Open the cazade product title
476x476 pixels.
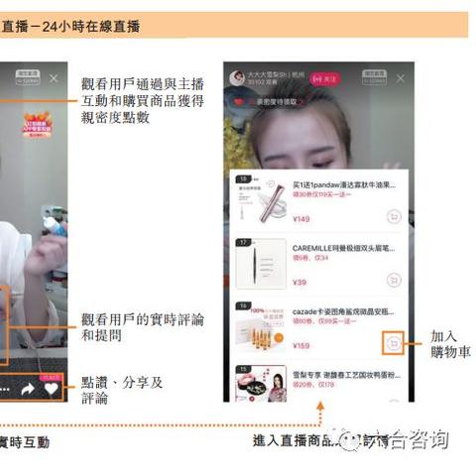(343, 311)
